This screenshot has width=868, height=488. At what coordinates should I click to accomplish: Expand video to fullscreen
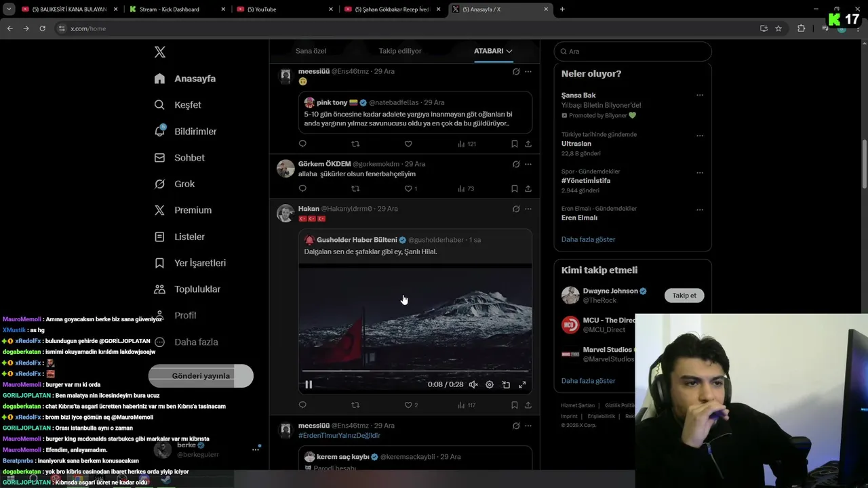pos(522,384)
